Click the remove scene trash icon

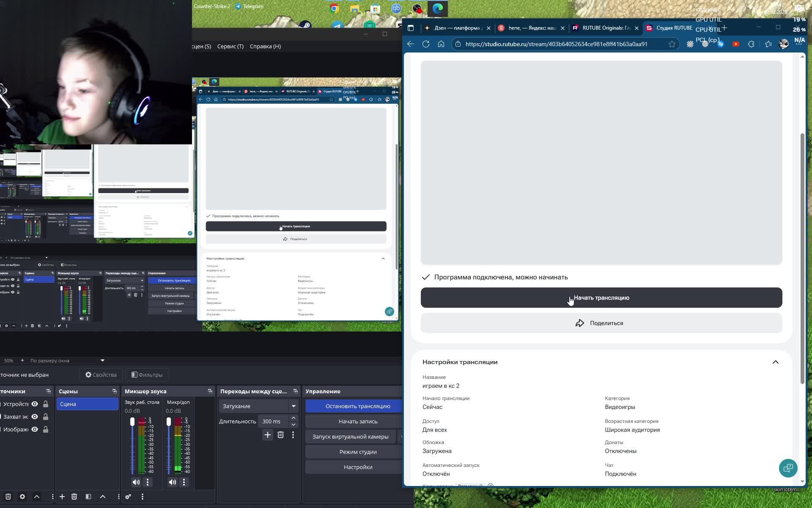[x=74, y=497]
